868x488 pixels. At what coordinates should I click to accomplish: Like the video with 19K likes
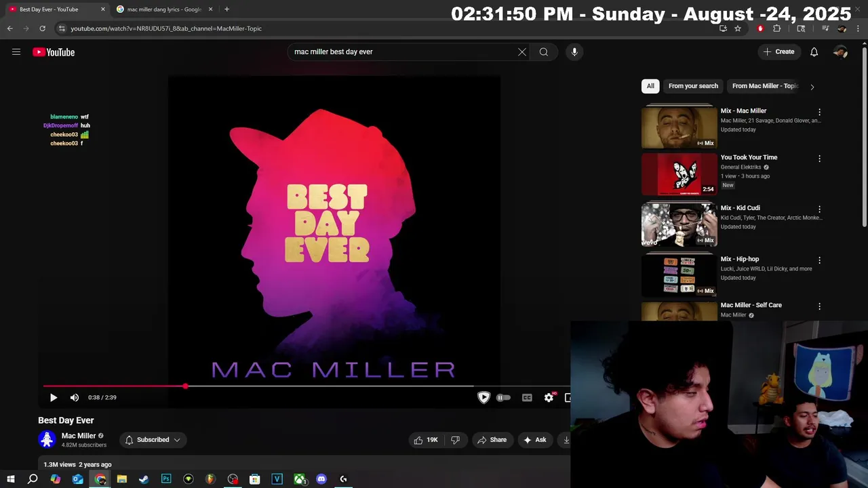(426, 440)
